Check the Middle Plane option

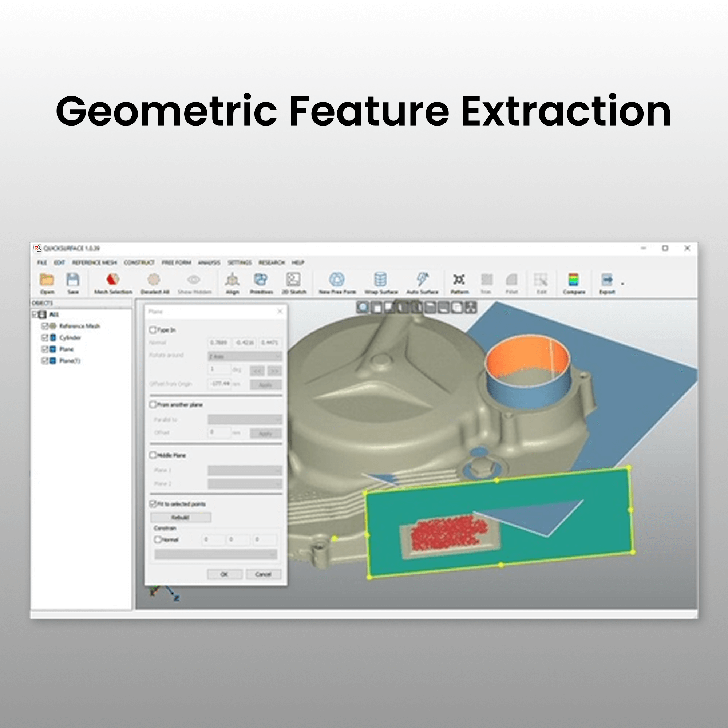click(x=153, y=455)
